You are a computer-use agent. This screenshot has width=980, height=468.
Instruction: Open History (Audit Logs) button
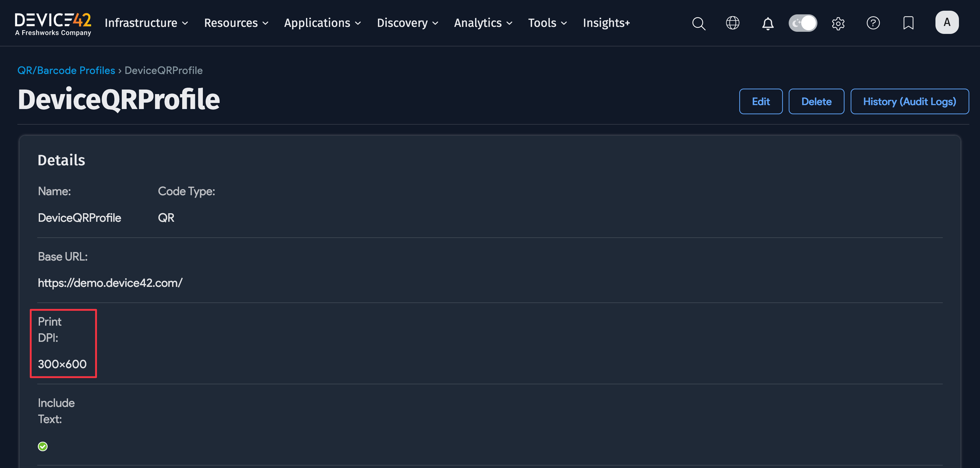tap(909, 101)
